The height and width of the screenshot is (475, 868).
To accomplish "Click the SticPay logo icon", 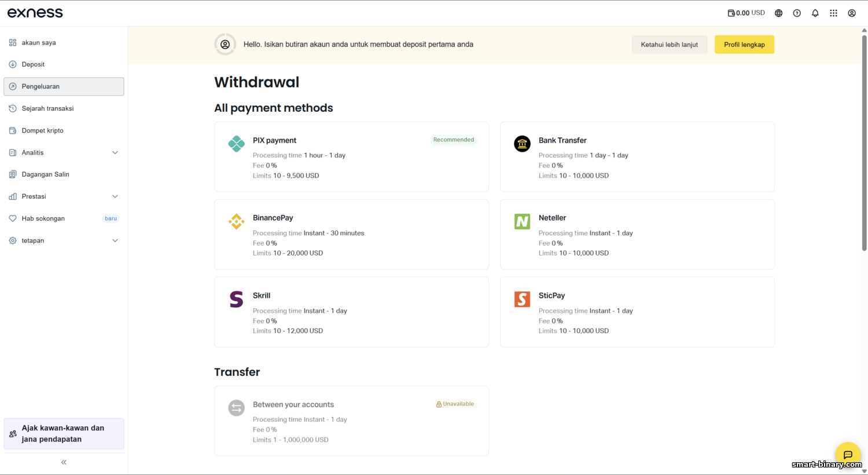I will 522,299.
